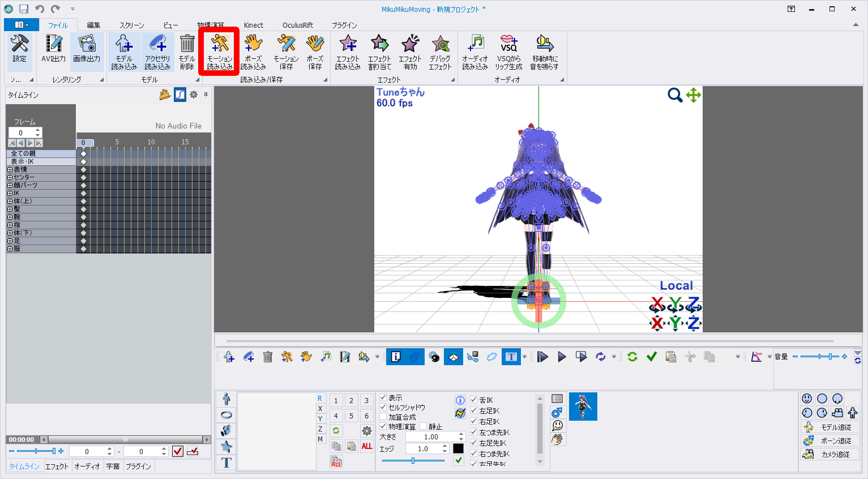Image resolution: width=868 pixels, height=479 pixels.
Task: Toggle the セルフシャドウ self shadow checkbox
Action: point(383,407)
